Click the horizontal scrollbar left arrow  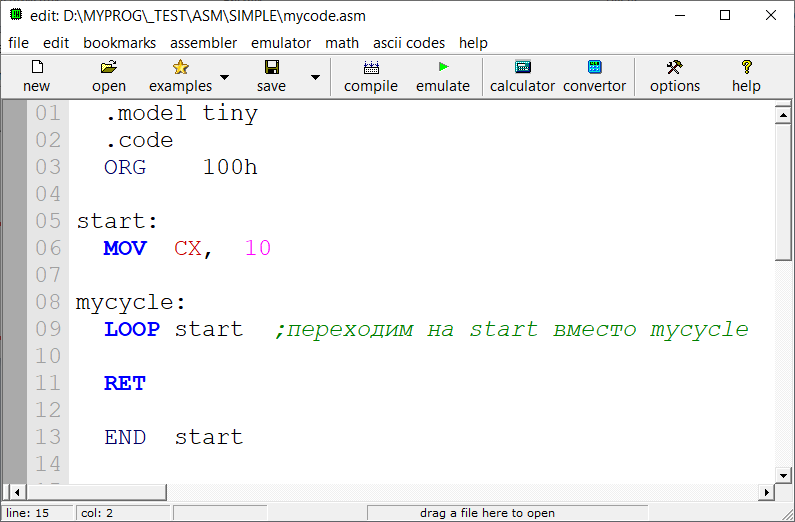(x=17, y=492)
